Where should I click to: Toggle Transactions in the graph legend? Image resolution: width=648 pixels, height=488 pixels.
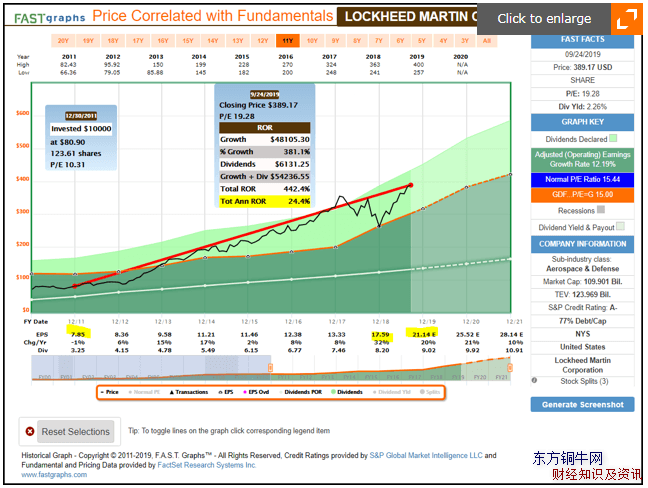coord(189,392)
